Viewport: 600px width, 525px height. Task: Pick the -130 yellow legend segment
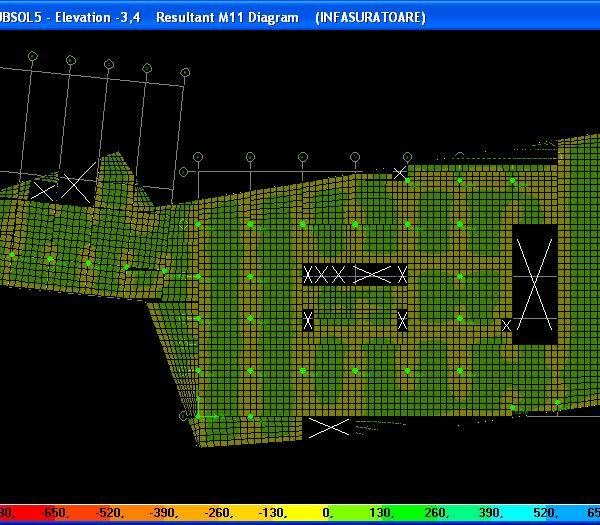(270, 512)
